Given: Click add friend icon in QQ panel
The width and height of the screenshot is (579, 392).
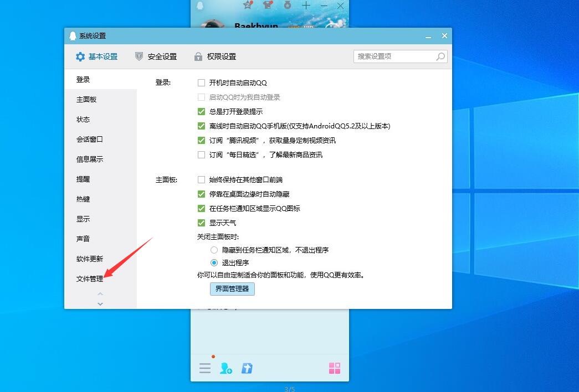Looking at the screenshot, I should [x=226, y=368].
